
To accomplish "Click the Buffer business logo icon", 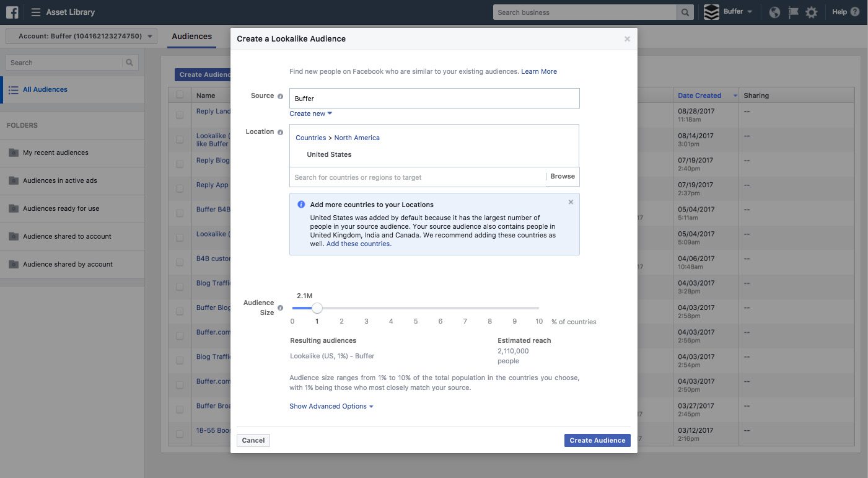I will click(x=712, y=12).
